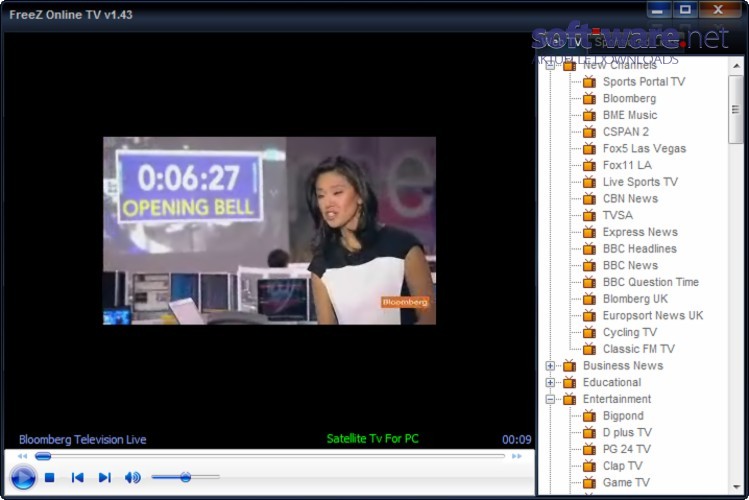Expand the Business News category
The image size is (749, 500).
pos(550,366)
